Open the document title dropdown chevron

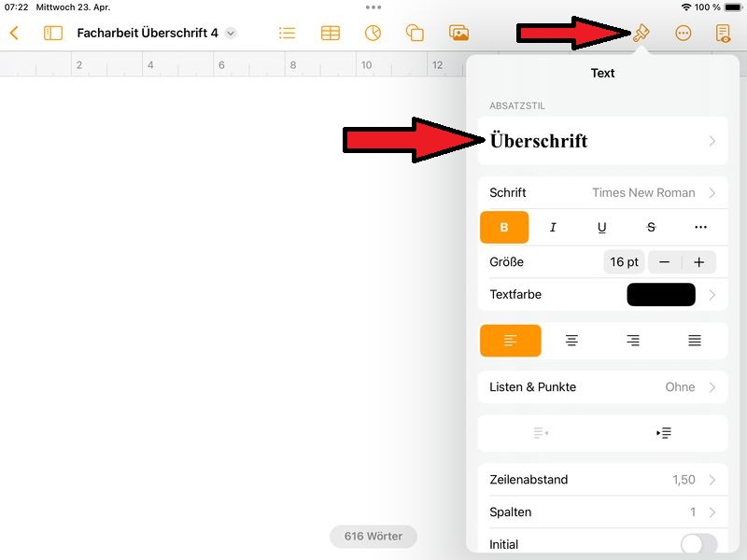pos(231,33)
